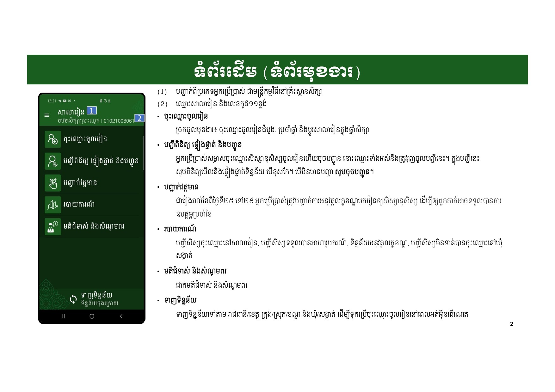The image size is (555, 392).
Task: Open the មតិជំទាស់ និងសំណូមពរ menu label in phone
Action: pos(94,226)
